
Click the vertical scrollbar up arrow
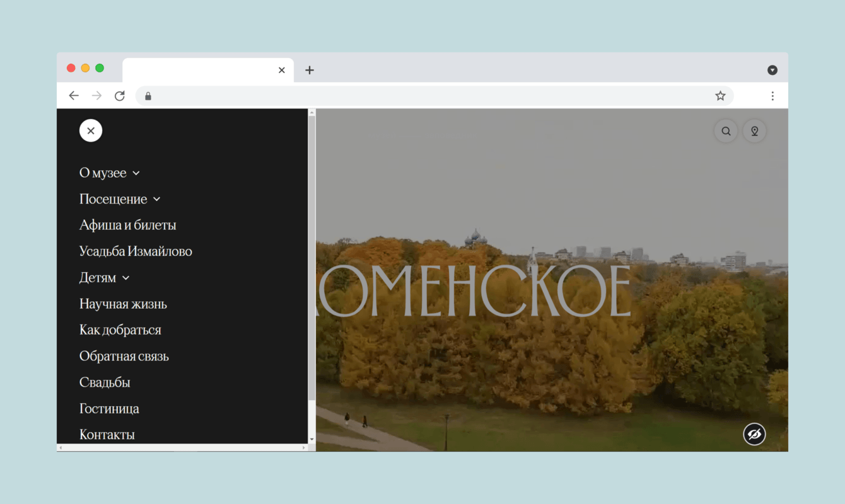point(312,112)
